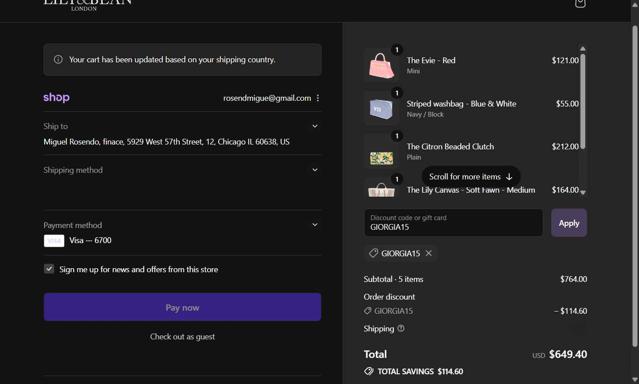Viewport: 639px width, 384px height.
Task: Click Striped washbag - Blue & White name
Action: (461, 104)
